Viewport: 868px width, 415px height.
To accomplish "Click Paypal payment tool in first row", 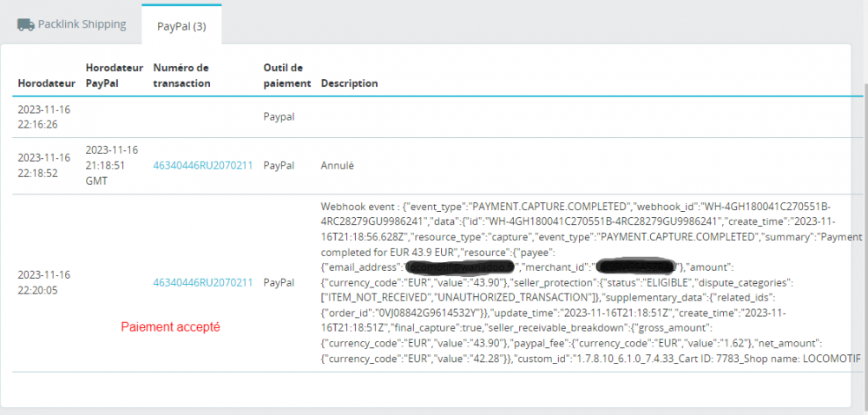I will click(279, 115).
